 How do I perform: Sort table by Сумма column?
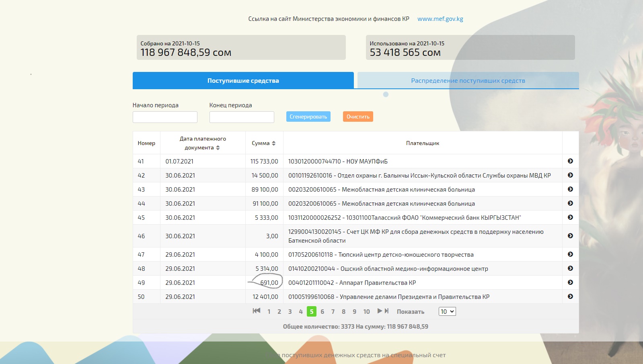pyautogui.click(x=273, y=143)
